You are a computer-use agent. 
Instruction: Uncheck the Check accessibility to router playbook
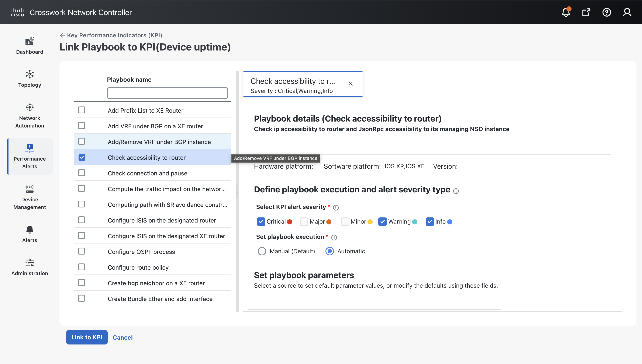[82, 157]
